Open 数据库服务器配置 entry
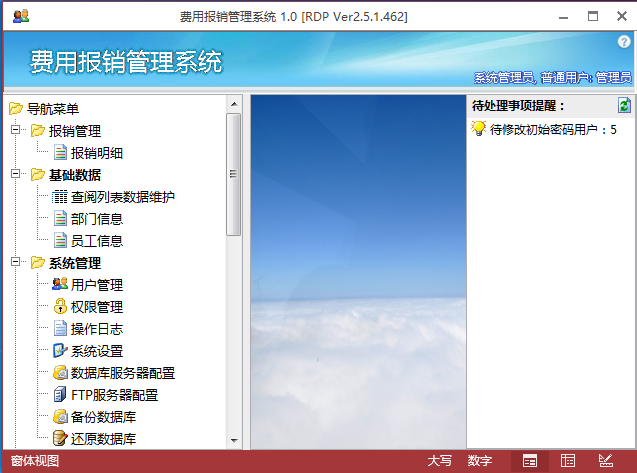 tap(123, 373)
